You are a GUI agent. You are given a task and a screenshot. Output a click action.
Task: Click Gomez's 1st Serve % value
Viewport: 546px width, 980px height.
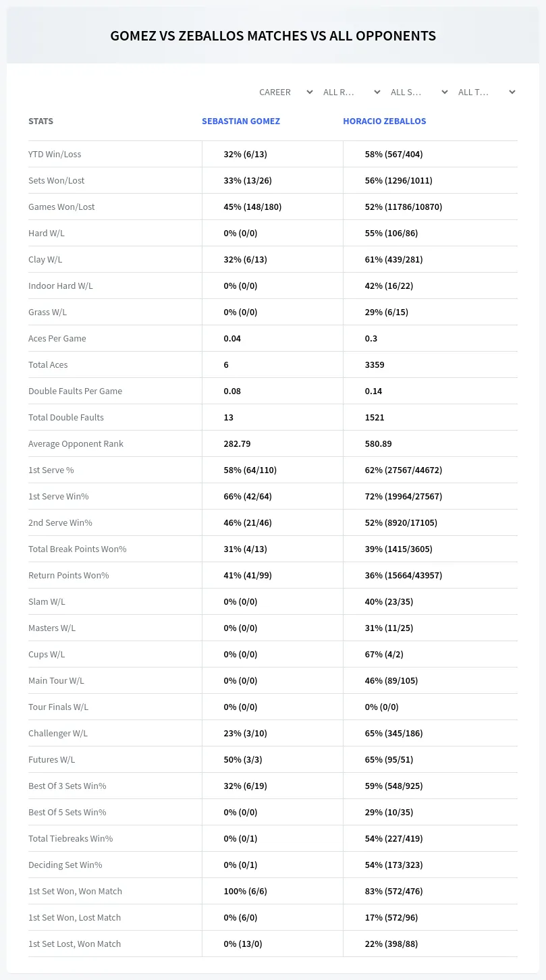tap(250, 470)
